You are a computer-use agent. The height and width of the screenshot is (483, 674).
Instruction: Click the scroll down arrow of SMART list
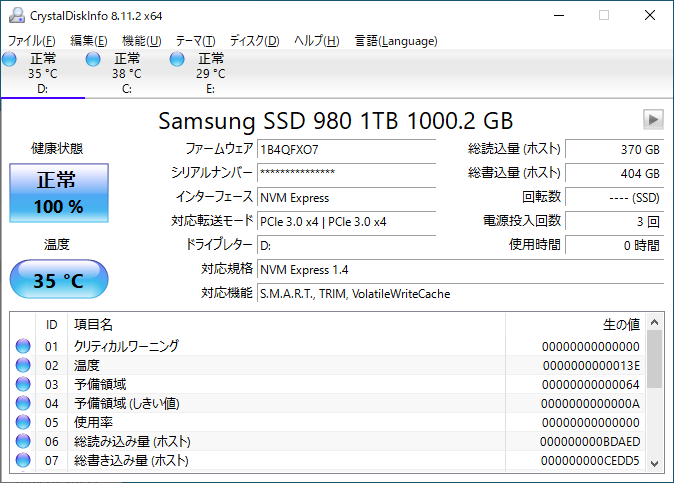655,464
